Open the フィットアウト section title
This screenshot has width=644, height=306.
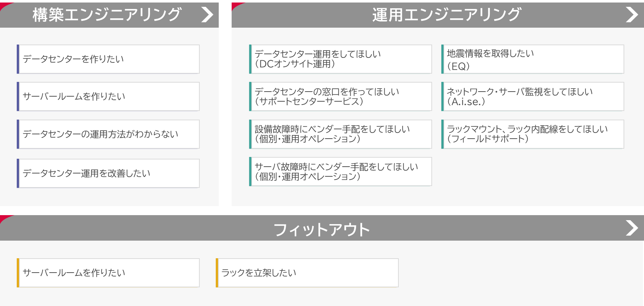(x=321, y=229)
